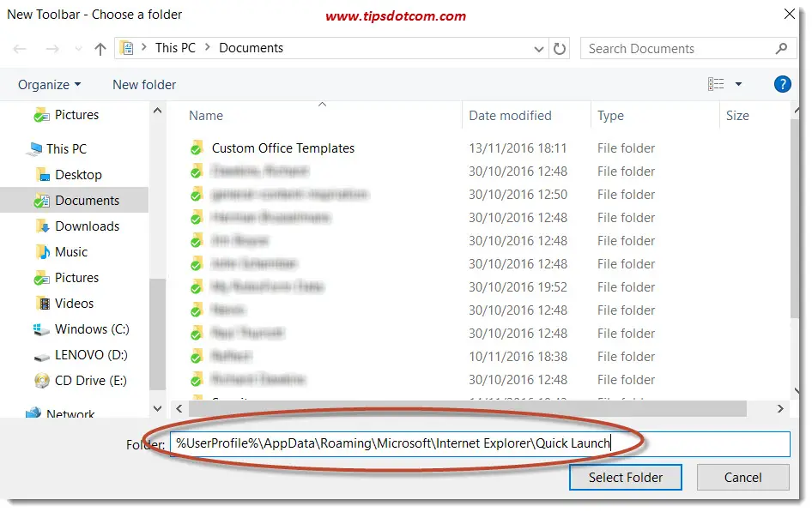Select date 13/11/2016 18:11
812x512 pixels.
518,148
